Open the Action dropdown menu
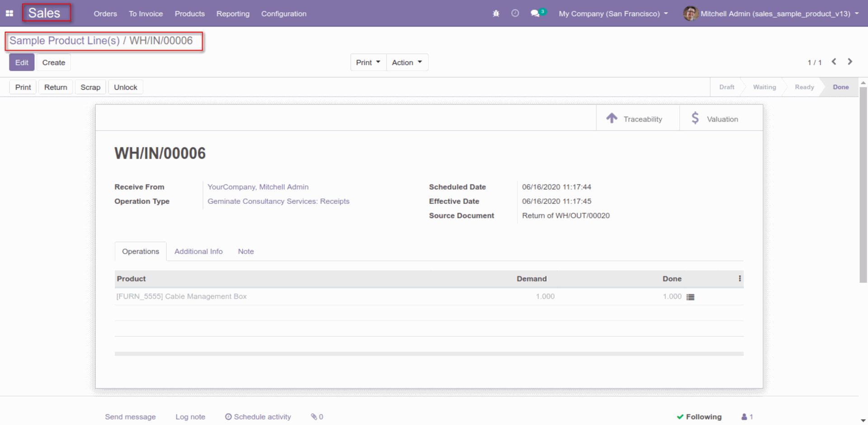The image size is (868, 425). 406,62
